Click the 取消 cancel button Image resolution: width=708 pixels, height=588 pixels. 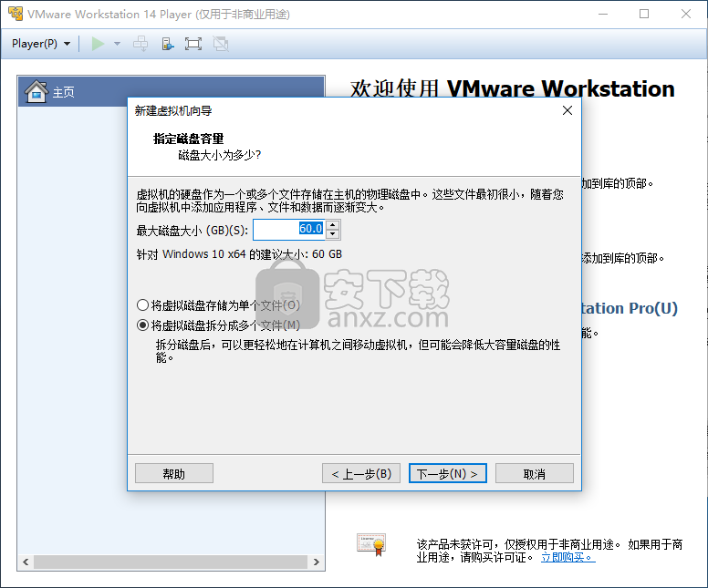tap(534, 473)
